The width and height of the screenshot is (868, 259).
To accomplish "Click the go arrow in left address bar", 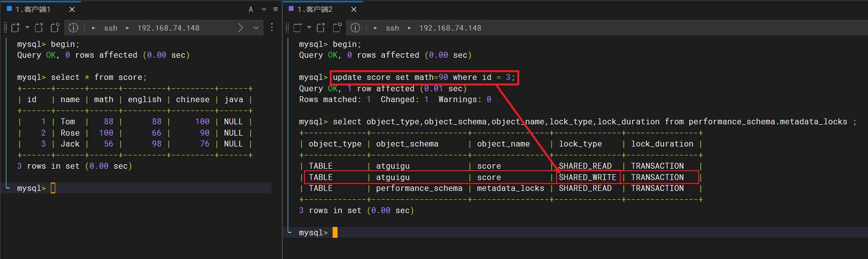I will pos(241,28).
